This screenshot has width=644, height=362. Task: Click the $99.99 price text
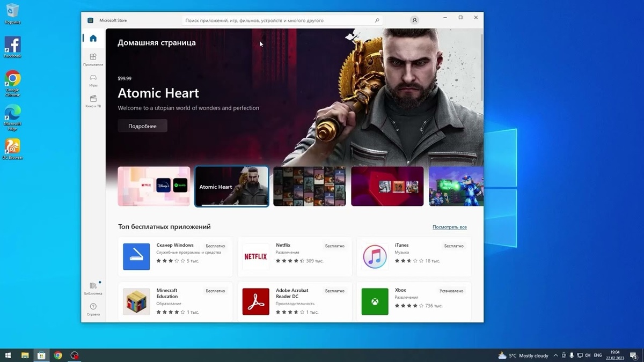pos(125,78)
